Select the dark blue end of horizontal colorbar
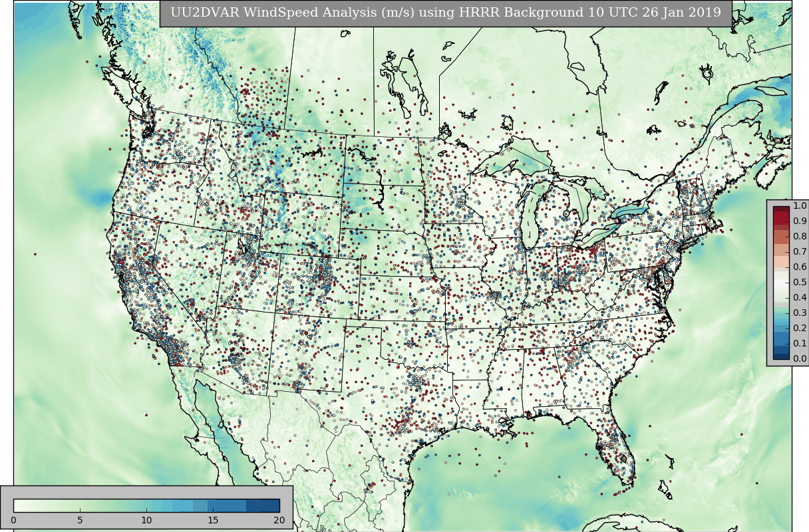Image resolution: width=809 pixels, height=532 pixels. (x=263, y=505)
